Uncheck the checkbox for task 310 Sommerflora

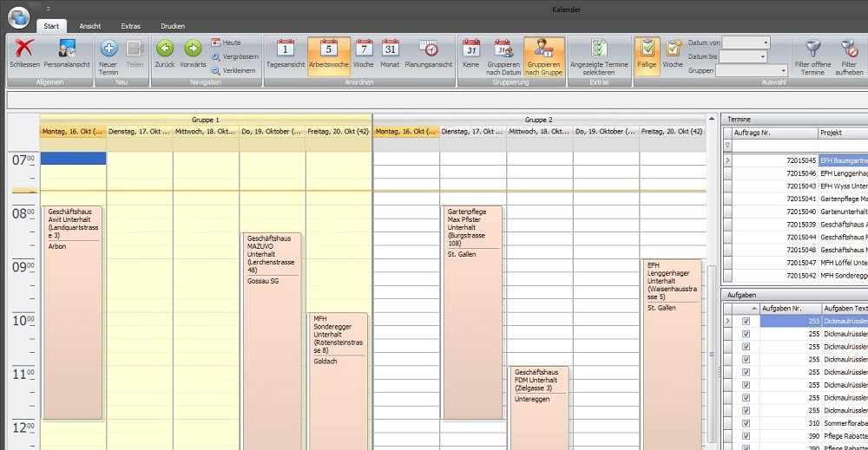point(746,423)
